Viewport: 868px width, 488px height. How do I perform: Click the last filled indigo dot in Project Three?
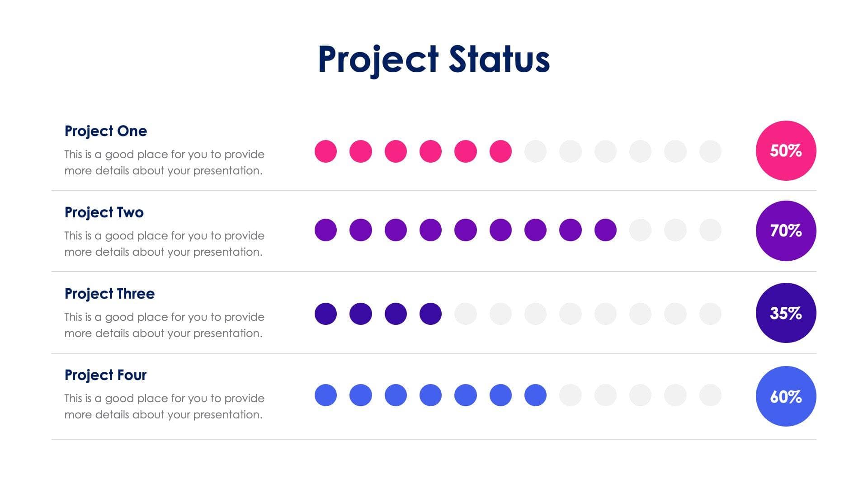tap(430, 314)
